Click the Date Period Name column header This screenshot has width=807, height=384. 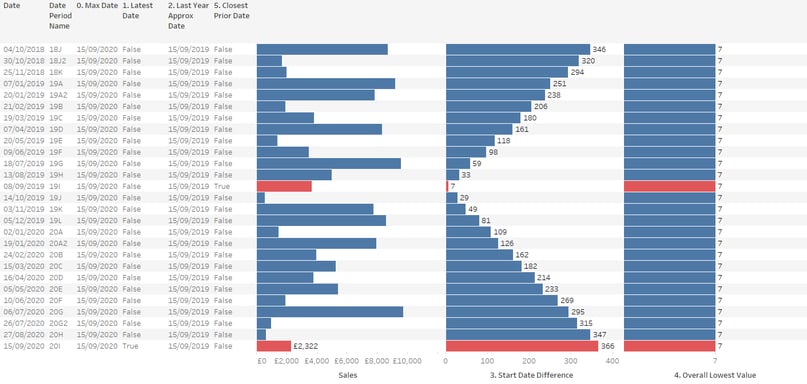(60, 15)
